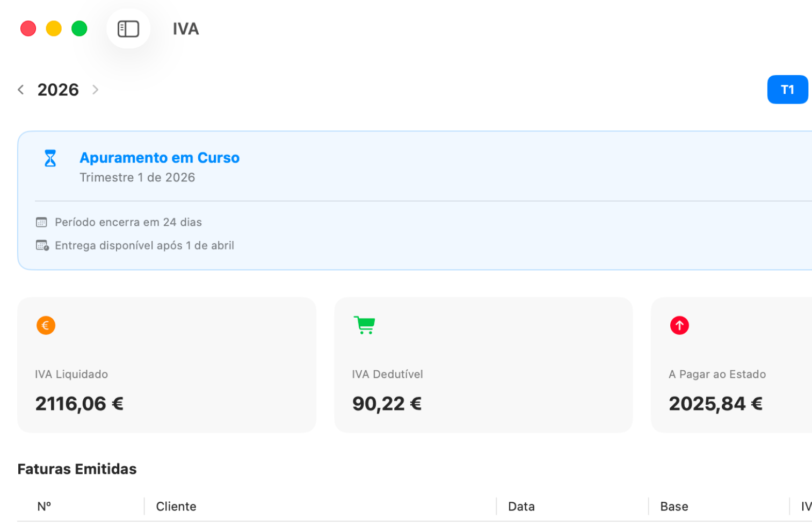Advance to the next year using the right chevron
The height and width of the screenshot is (527, 812).
[96, 90]
